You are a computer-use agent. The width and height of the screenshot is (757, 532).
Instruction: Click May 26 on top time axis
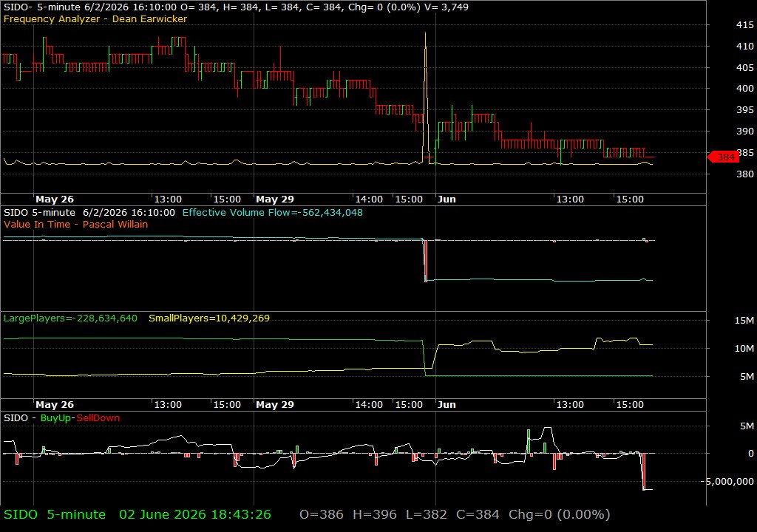(x=55, y=199)
